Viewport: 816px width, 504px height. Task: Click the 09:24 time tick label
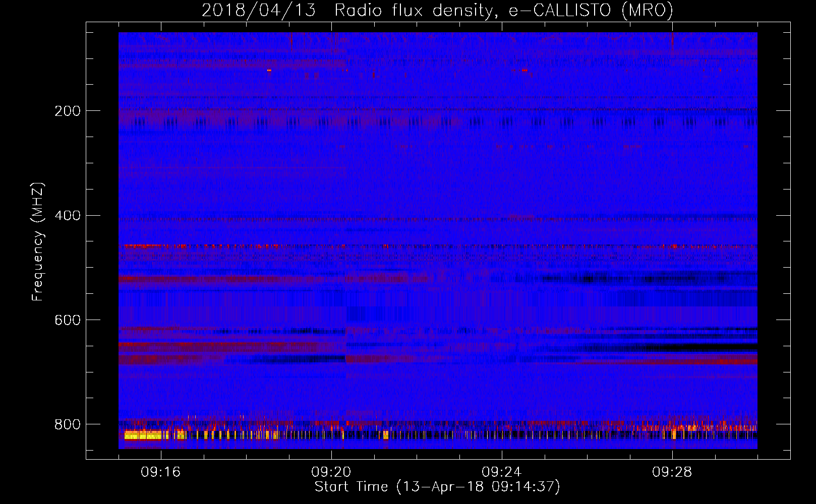(x=502, y=472)
